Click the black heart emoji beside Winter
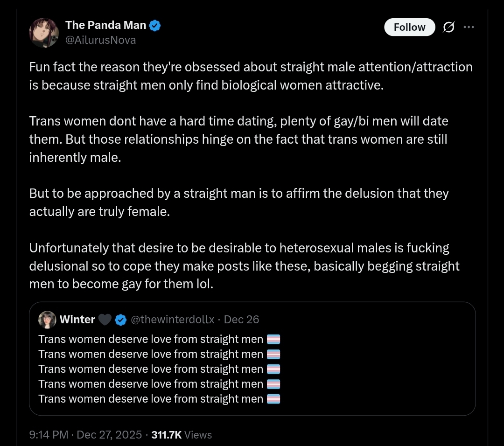The image size is (504, 446). point(105,320)
